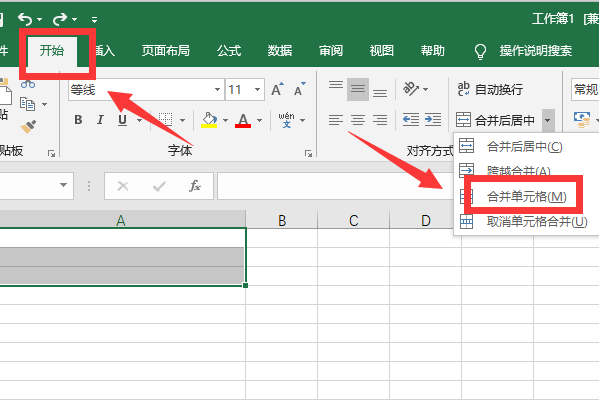Open Clipboard pane dialog launcher
Viewport: 599px width, 400px height.
(51, 154)
